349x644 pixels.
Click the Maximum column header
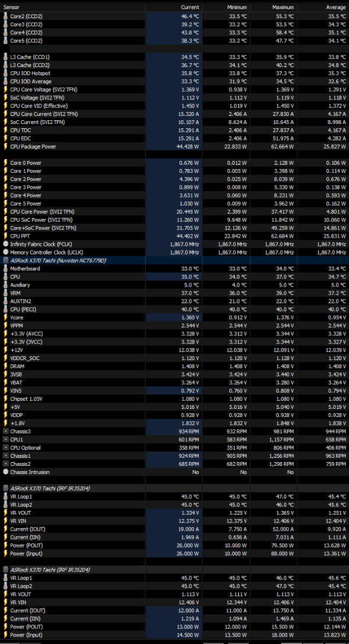tap(273, 8)
